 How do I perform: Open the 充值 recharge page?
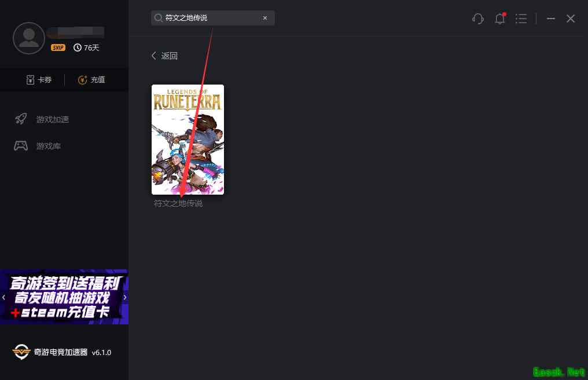click(x=91, y=80)
